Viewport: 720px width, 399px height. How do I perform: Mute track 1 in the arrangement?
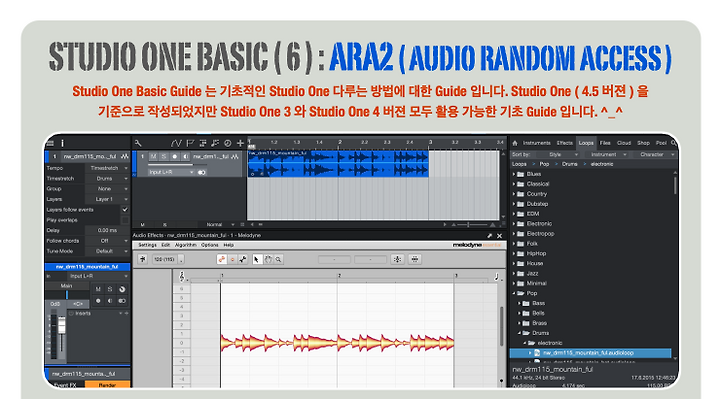[153, 157]
